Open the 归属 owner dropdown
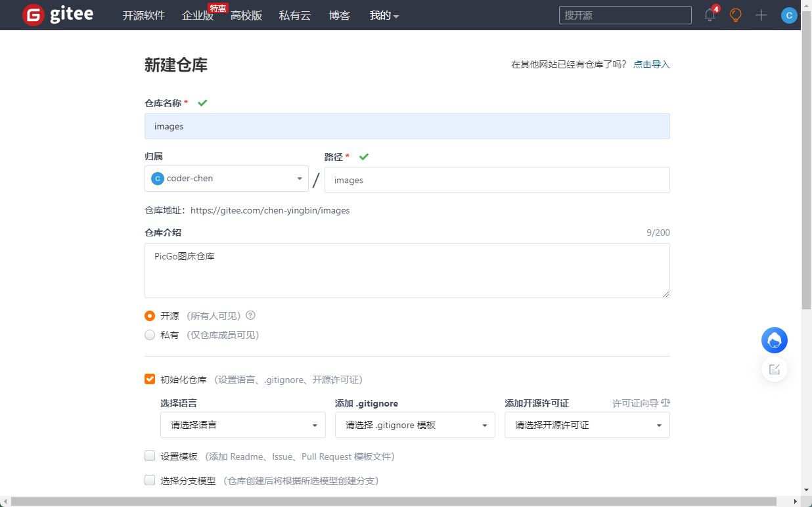 tap(227, 179)
